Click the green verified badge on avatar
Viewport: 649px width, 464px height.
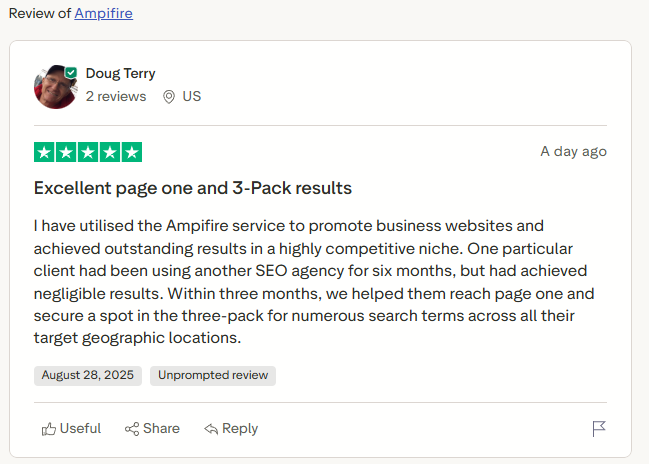tap(71, 73)
